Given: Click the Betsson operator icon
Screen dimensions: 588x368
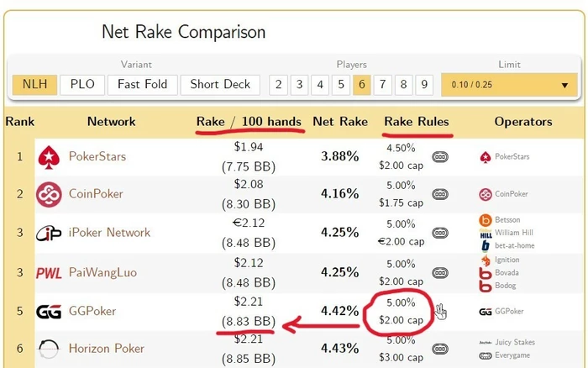Looking at the screenshot, I should pyautogui.click(x=486, y=220).
